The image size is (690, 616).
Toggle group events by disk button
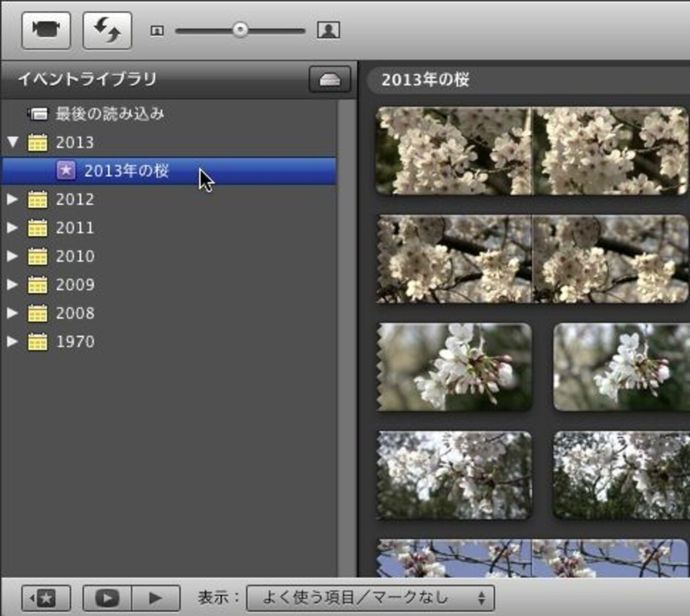[x=330, y=79]
